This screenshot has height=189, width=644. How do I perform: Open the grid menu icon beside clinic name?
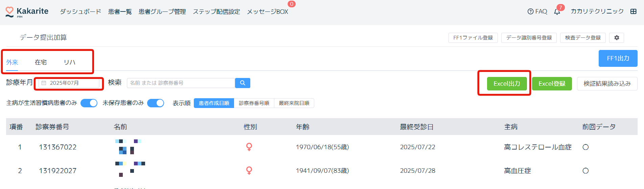coord(634,11)
